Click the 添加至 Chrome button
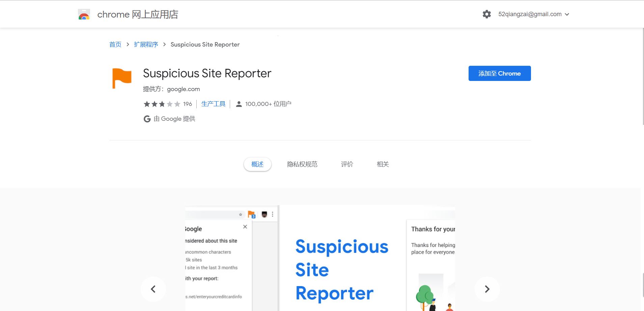644x311 pixels. (x=499, y=73)
